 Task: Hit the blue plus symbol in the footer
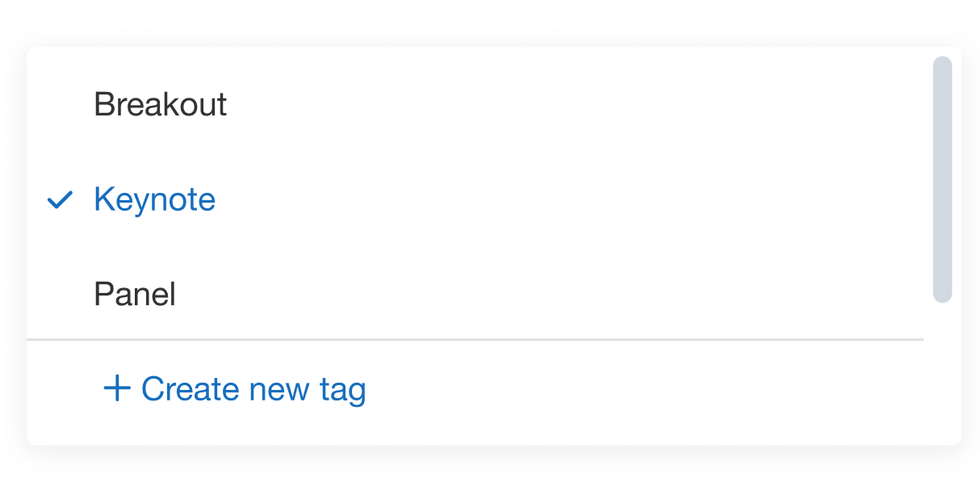[x=117, y=389]
